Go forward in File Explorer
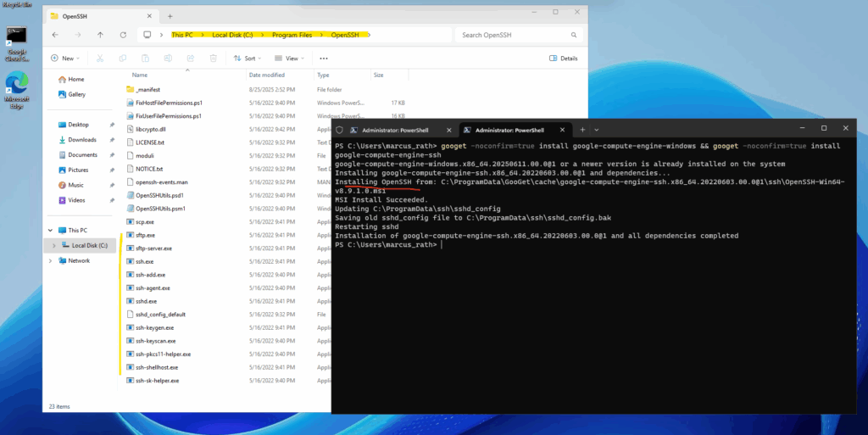Viewport: 868px width, 435px height. 77,35
